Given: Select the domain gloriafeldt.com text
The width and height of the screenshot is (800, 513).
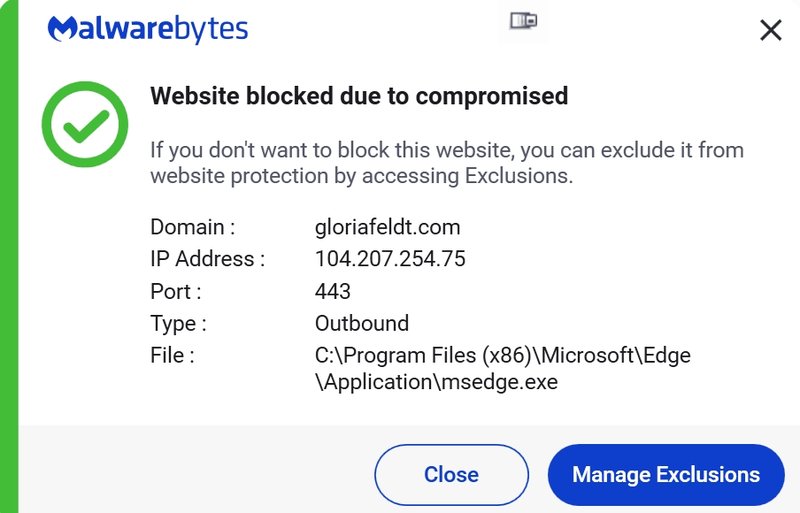Looking at the screenshot, I should pyautogui.click(x=387, y=227).
